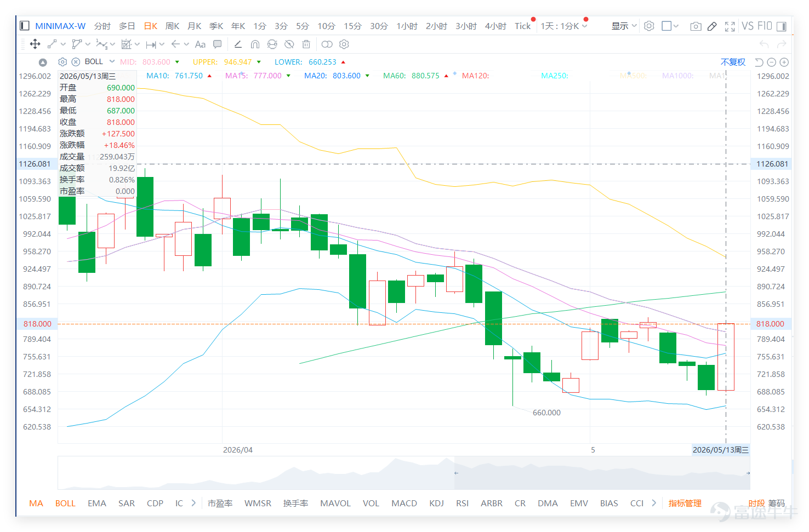809x532 pixels.
Task: Toggle the BOLL main indicator
Action: tap(65, 503)
